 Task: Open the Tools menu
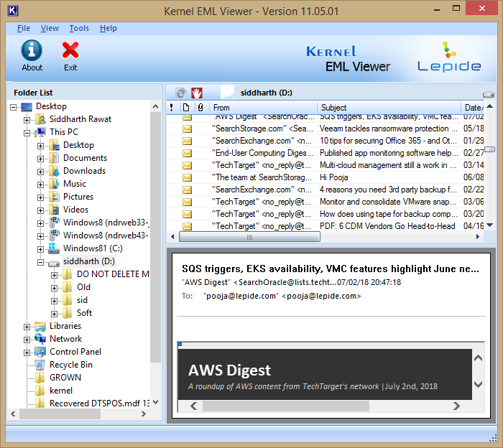click(x=79, y=28)
